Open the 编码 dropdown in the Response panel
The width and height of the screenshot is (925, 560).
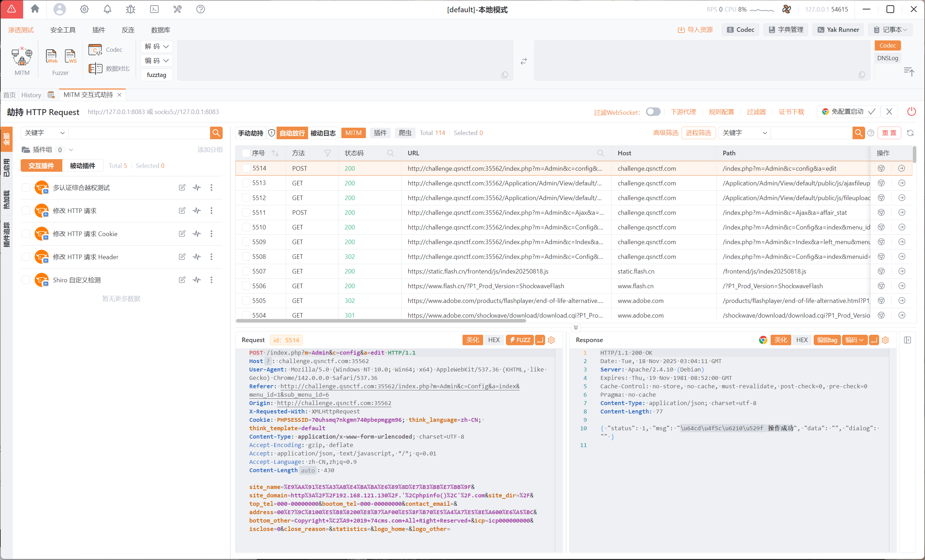coord(854,340)
